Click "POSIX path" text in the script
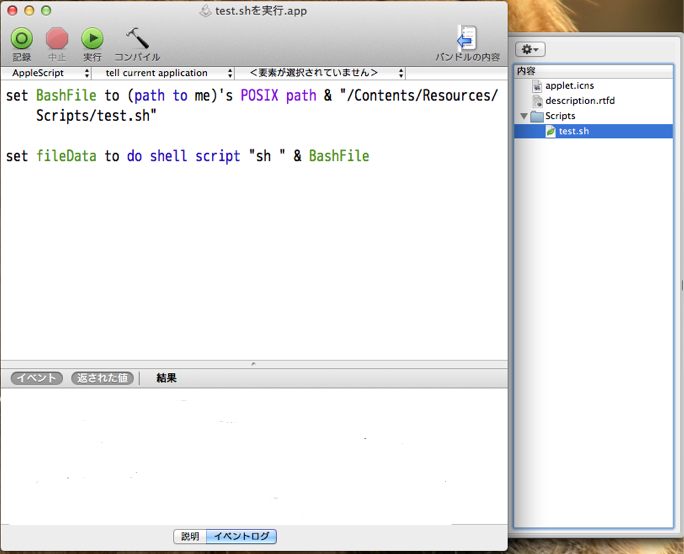 coord(278,96)
